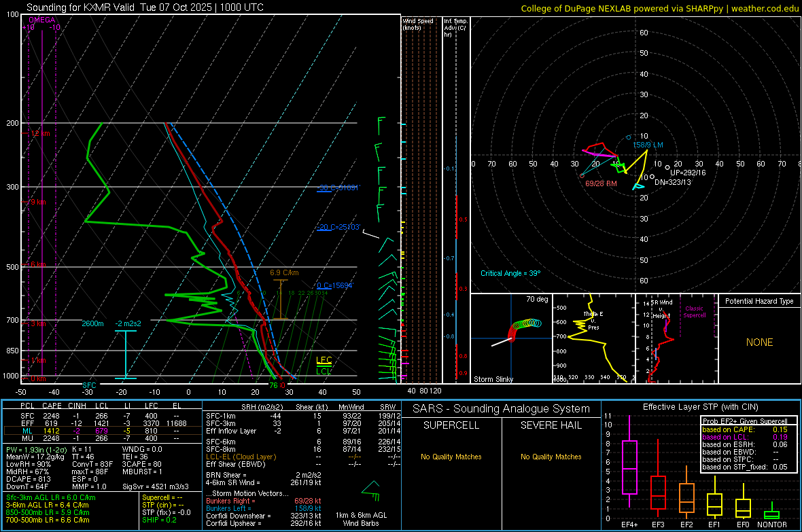Image resolution: width=802 pixels, height=532 pixels.
Task: Click the 'Bunkers Left = 158/9 kt' line
Action: coord(264,508)
